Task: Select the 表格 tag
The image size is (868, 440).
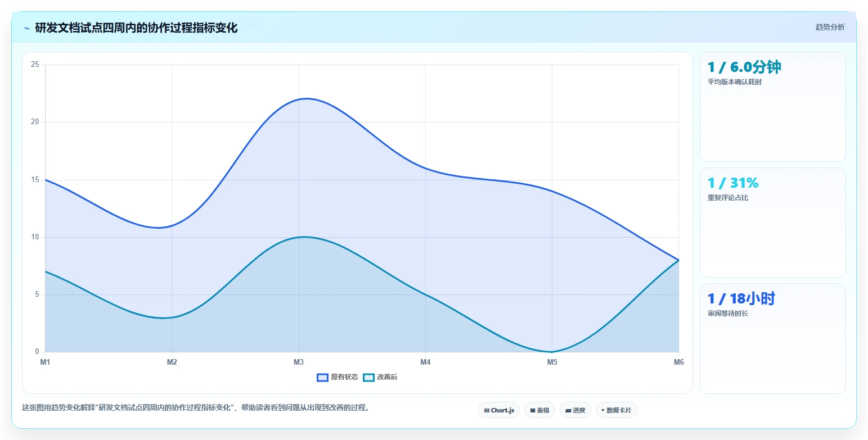Action: [x=539, y=410]
